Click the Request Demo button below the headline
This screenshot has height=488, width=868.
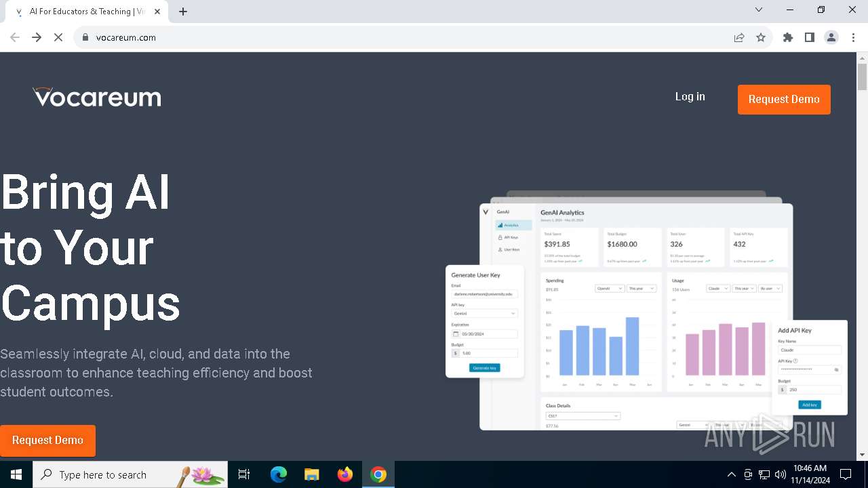[47, 441]
